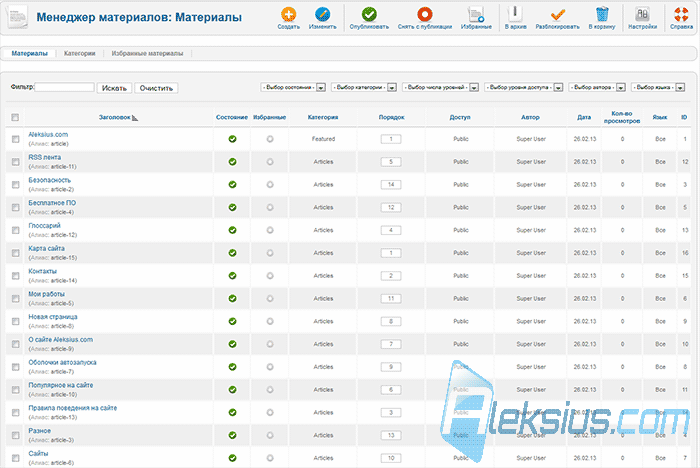The width and height of the screenshot is (700, 468).
Task: Check the Популярное на сайте row checkbox
Action: click(16, 389)
